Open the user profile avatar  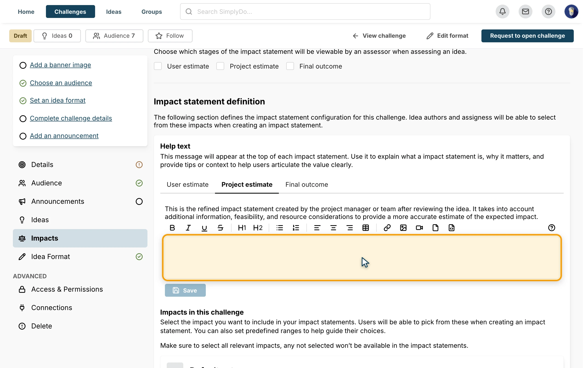571,11
